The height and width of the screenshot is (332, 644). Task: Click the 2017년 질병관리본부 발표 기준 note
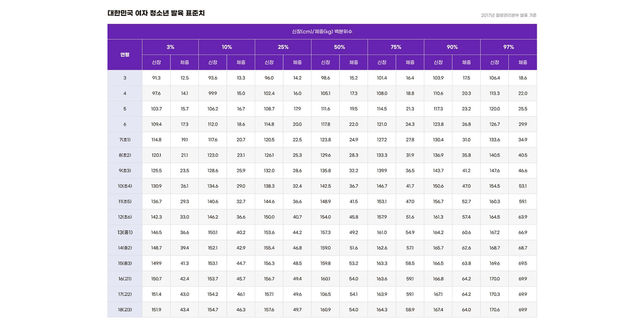tap(508, 15)
